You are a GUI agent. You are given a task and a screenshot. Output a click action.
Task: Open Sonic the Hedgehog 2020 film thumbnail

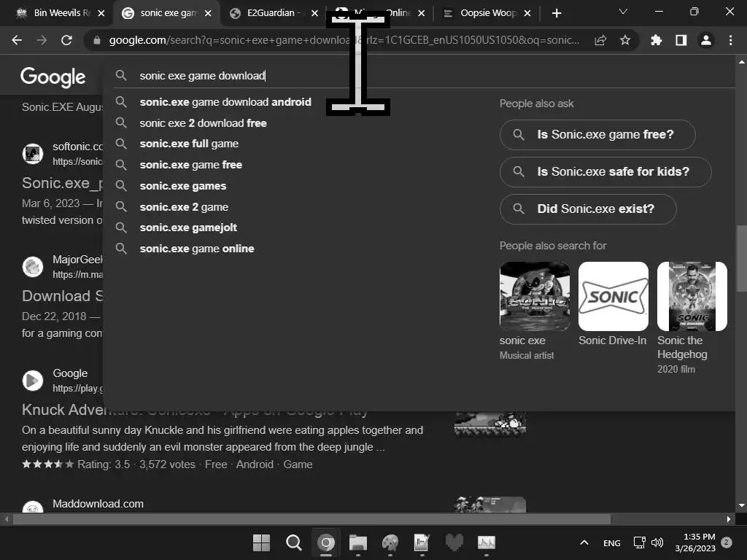tap(692, 296)
